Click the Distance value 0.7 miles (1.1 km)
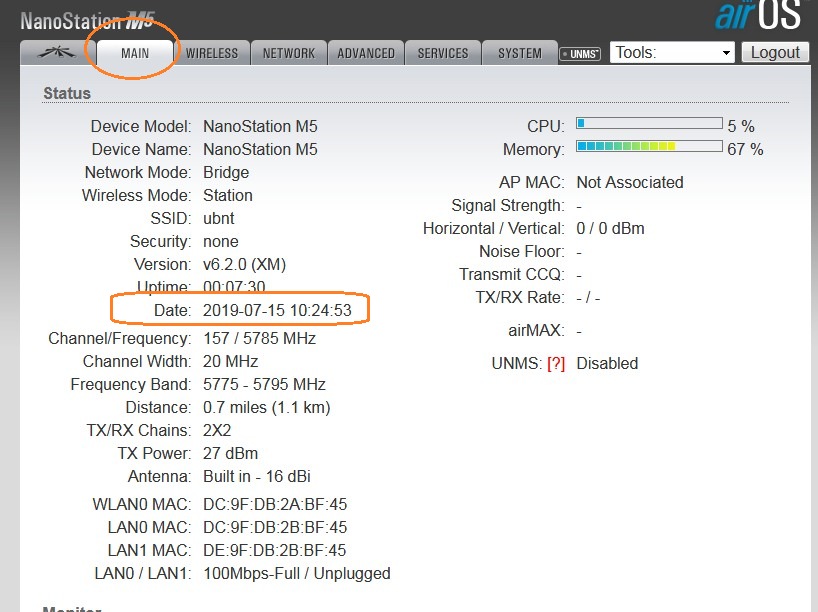Viewport: 818px width, 612px height. pos(267,407)
